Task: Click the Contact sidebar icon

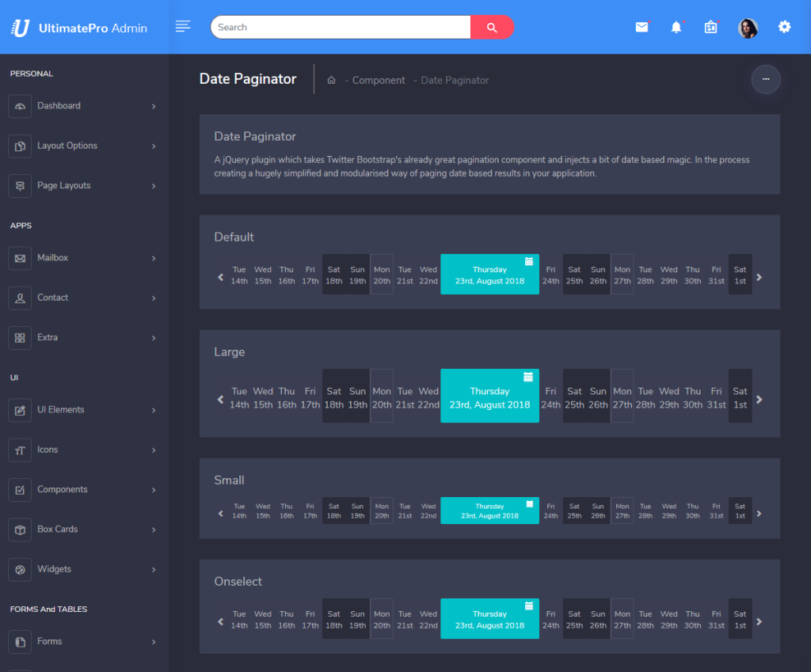Action: coord(20,298)
